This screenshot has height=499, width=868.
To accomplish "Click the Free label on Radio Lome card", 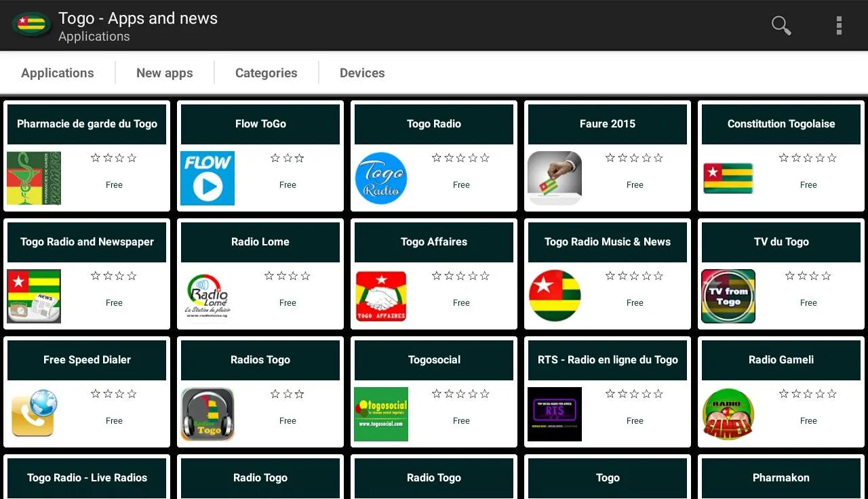I will point(288,303).
